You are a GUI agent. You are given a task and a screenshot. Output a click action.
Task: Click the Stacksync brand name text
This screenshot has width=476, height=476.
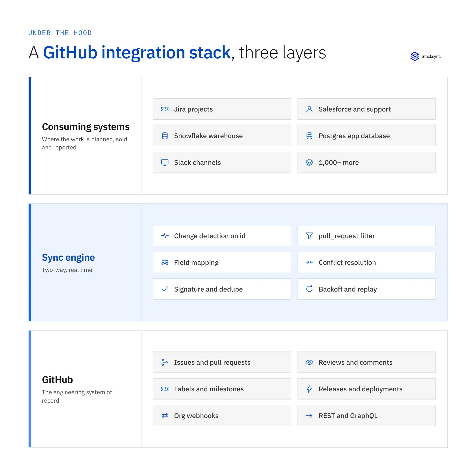[431, 56]
